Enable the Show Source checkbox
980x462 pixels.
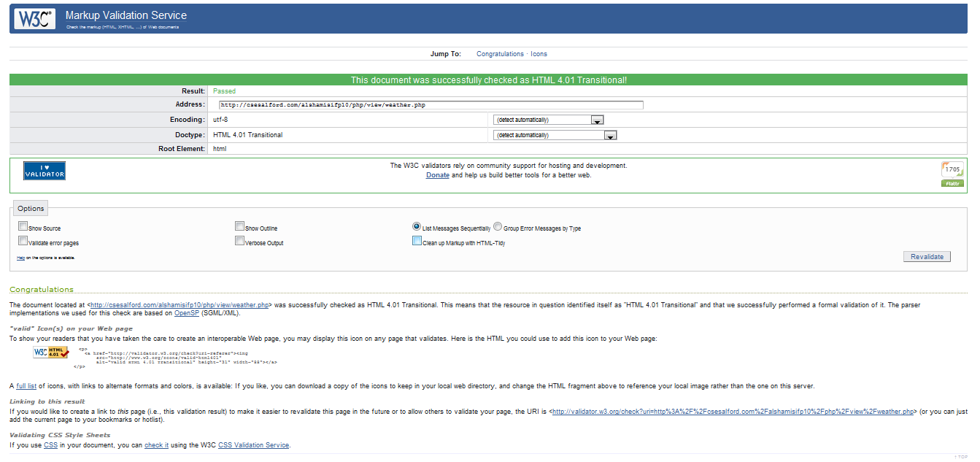[x=23, y=226]
